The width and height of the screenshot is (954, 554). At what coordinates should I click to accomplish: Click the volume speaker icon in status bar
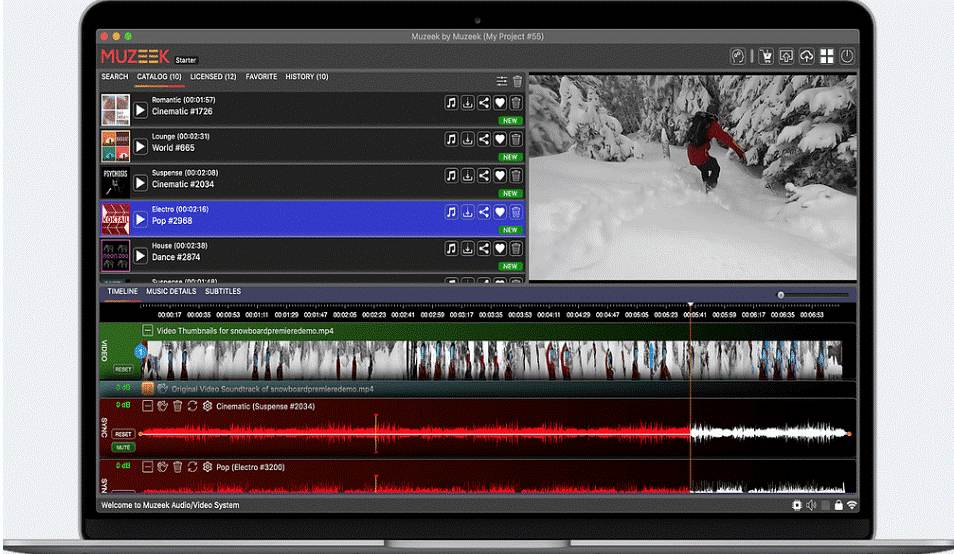coord(811,505)
